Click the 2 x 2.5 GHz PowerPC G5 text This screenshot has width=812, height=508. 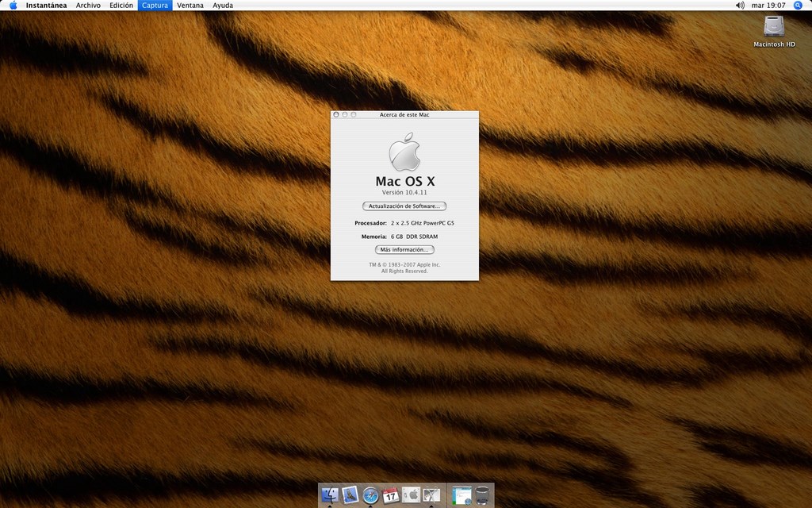(423, 223)
